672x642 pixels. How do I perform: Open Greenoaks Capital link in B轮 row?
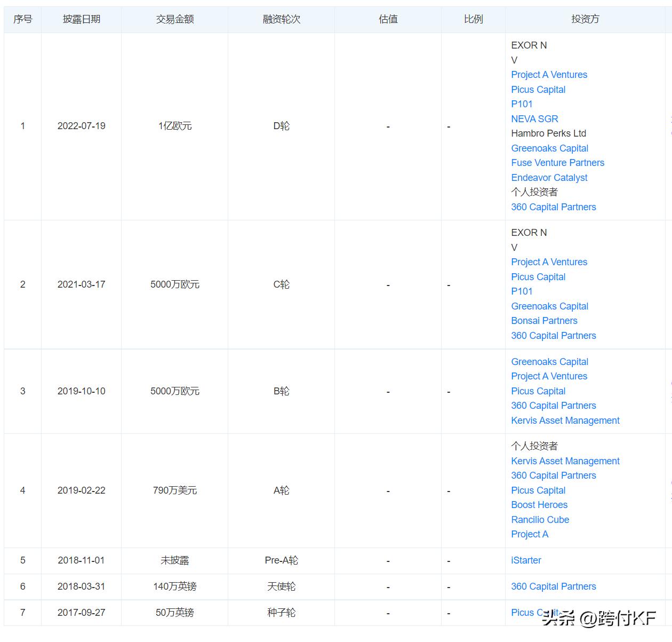click(549, 362)
